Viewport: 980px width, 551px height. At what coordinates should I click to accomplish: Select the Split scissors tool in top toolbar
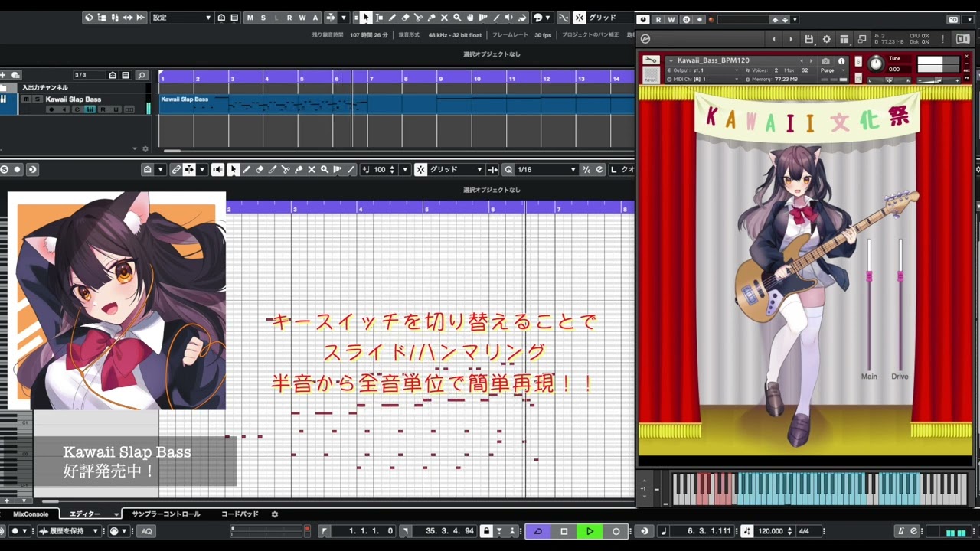[418, 18]
